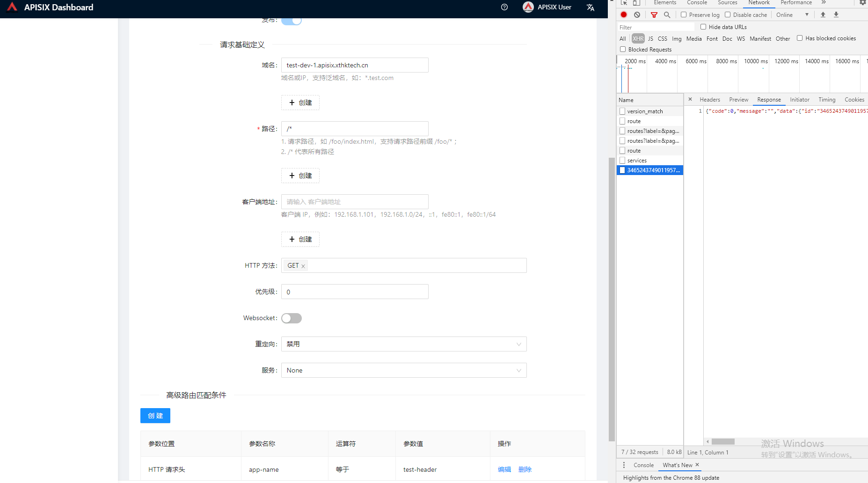Import HAR file with the upload arrow

(823, 15)
